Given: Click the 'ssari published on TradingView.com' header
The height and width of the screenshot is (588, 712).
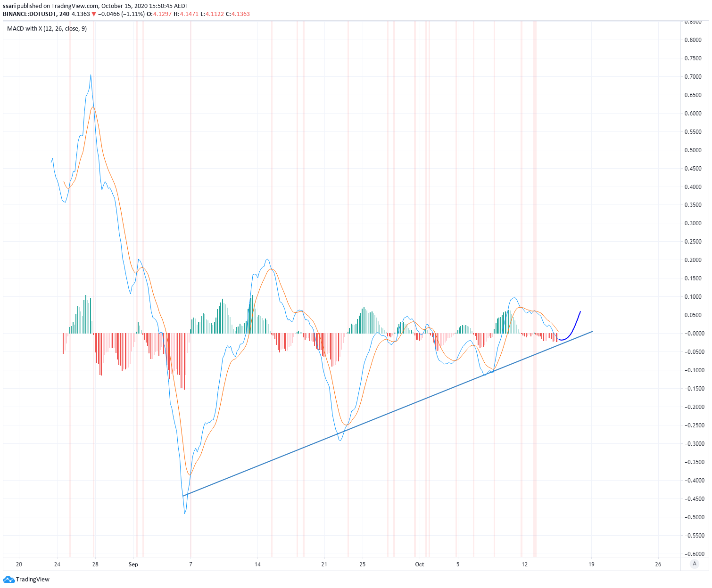Looking at the screenshot, I should [51, 6].
